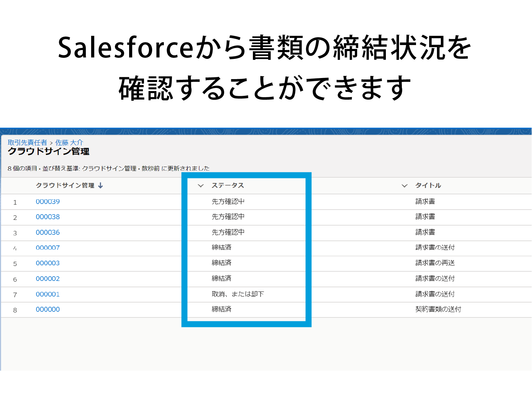The image size is (532, 399).
Task: Expand the ステータス column dropdown chevron
Action: pyautogui.click(x=201, y=185)
